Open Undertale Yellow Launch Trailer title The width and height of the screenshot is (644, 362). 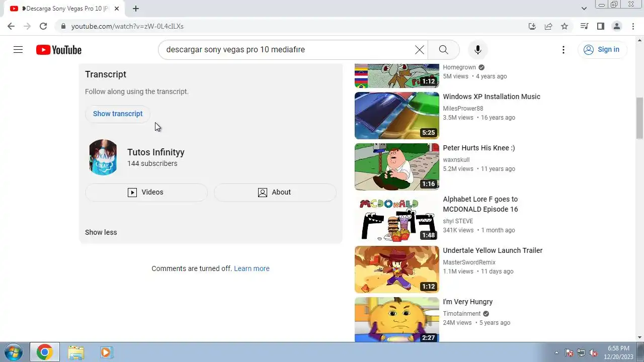[x=493, y=250]
